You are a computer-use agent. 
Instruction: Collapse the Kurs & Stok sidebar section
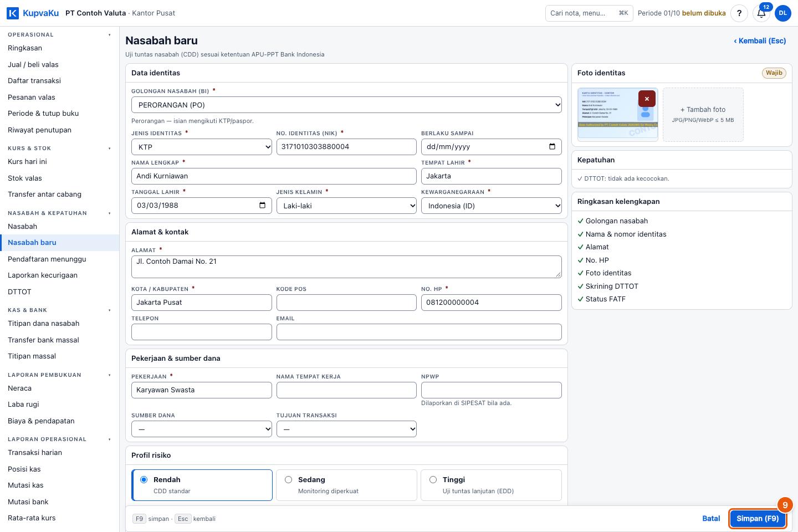tap(59, 149)
